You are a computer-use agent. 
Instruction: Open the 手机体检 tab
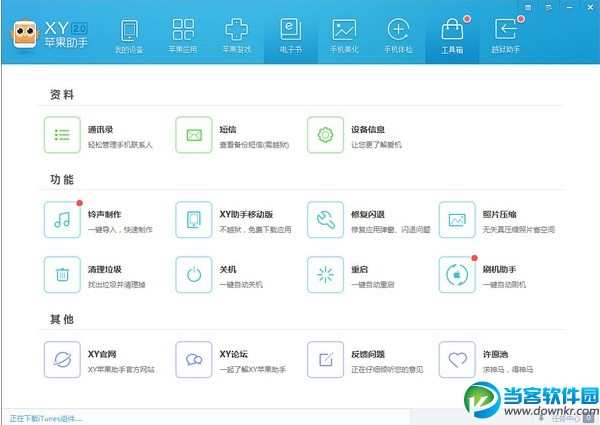tap(398, 37)
